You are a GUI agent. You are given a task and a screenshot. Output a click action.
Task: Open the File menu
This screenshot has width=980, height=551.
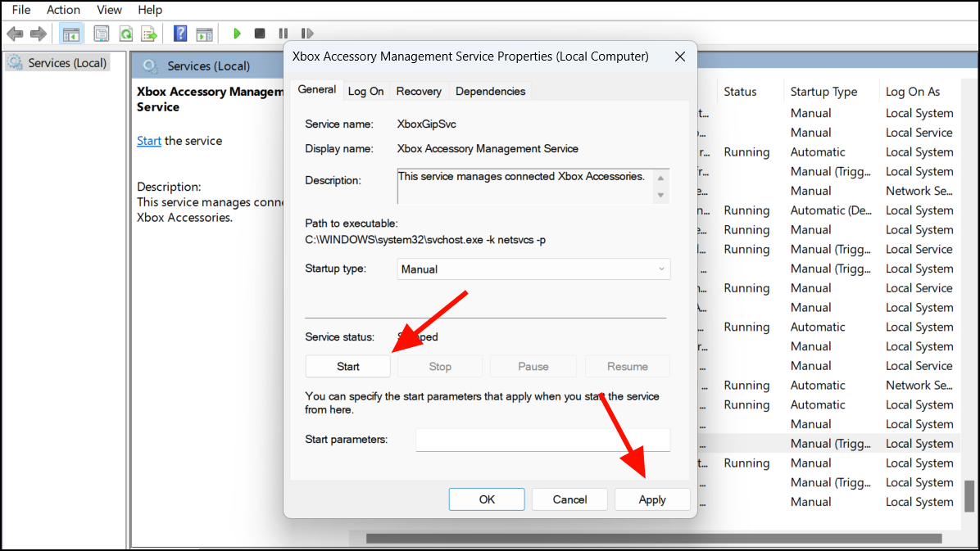click(21, 9)
